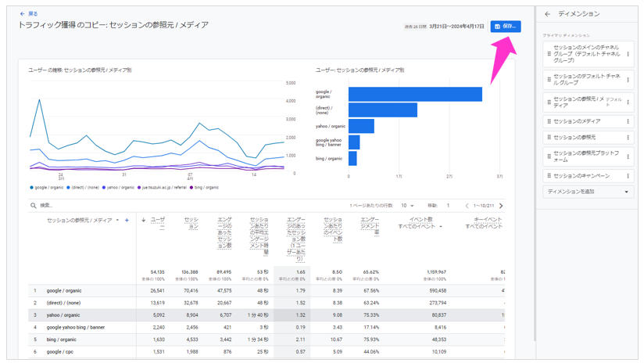
Task: Click the total users figure 54,135
Action: (x=157, y=272)
